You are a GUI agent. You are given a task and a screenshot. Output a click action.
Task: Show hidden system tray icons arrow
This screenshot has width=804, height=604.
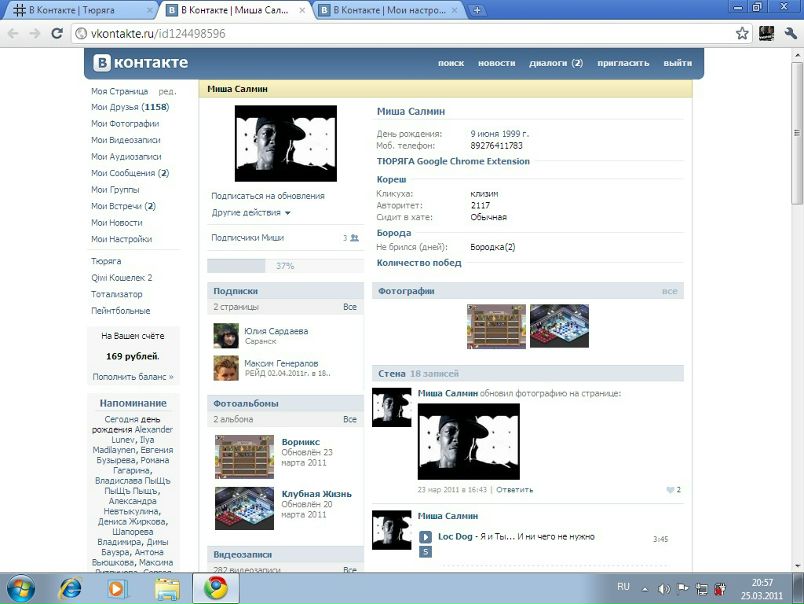point(641,587)
